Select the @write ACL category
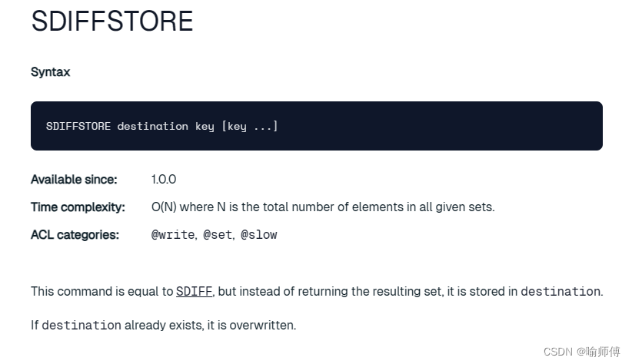Screen dimensions: 632x364 tap(173, 235)
